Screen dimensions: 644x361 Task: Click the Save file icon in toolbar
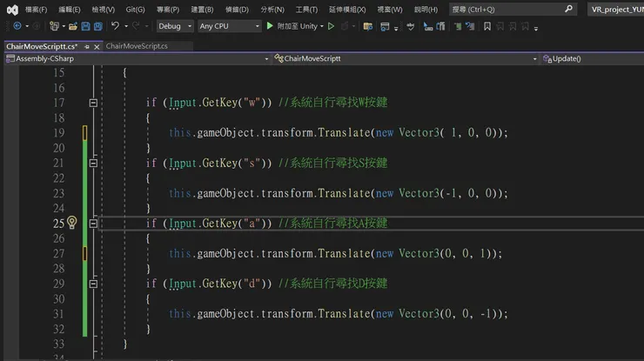pos(84,26)
